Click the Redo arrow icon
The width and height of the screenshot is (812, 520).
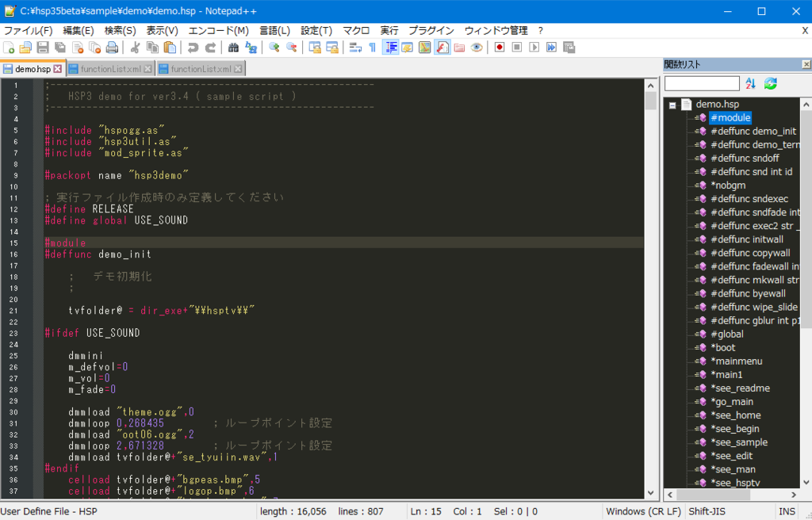click(210, 48)
